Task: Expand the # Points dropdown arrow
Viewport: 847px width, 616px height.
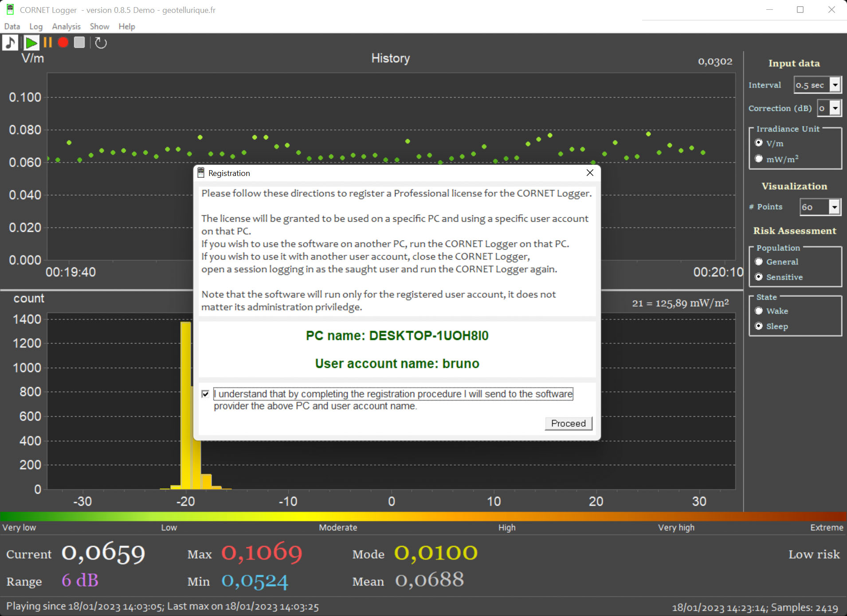Action: (x=835, y=207)
